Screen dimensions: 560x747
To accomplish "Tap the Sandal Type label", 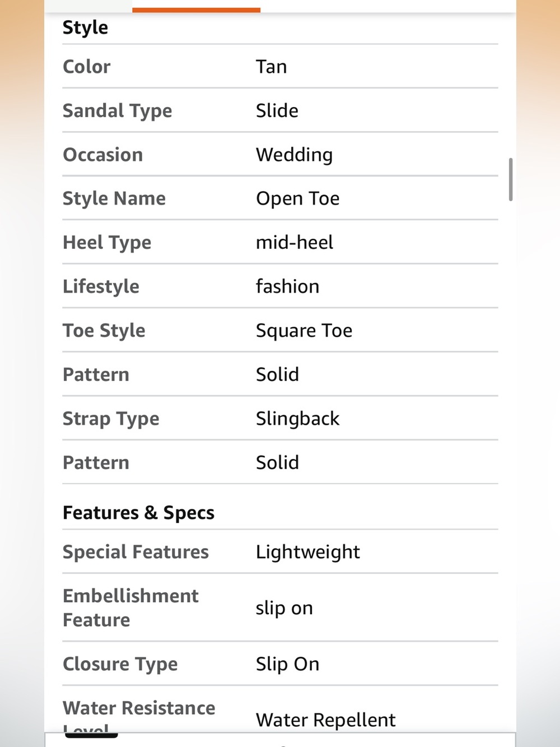I will point(117,110).
